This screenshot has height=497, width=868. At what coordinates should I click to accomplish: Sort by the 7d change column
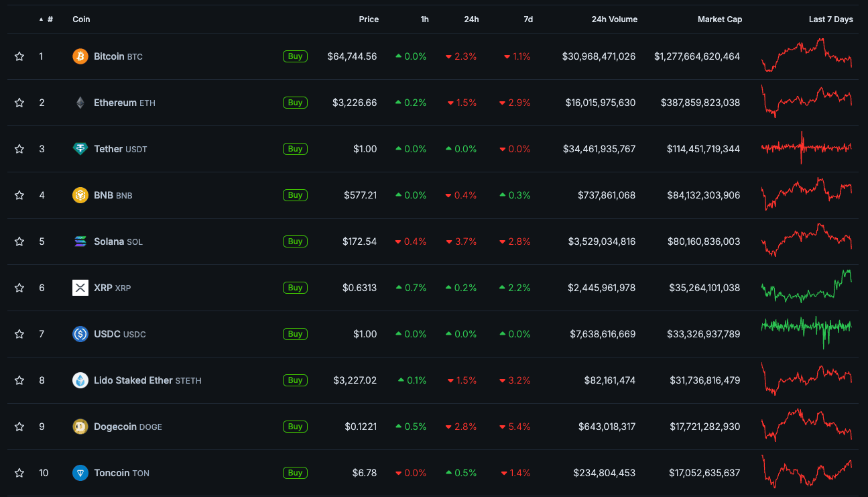click(528, 19)
